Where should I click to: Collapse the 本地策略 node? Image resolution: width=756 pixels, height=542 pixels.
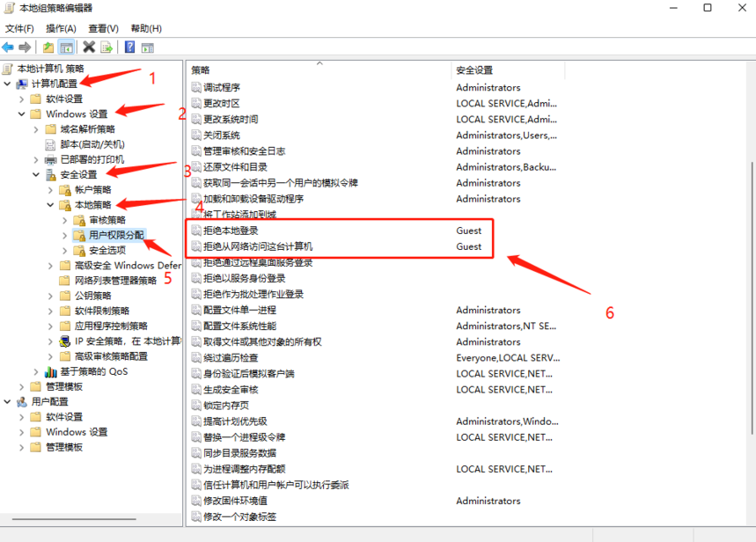click(51, 205)
